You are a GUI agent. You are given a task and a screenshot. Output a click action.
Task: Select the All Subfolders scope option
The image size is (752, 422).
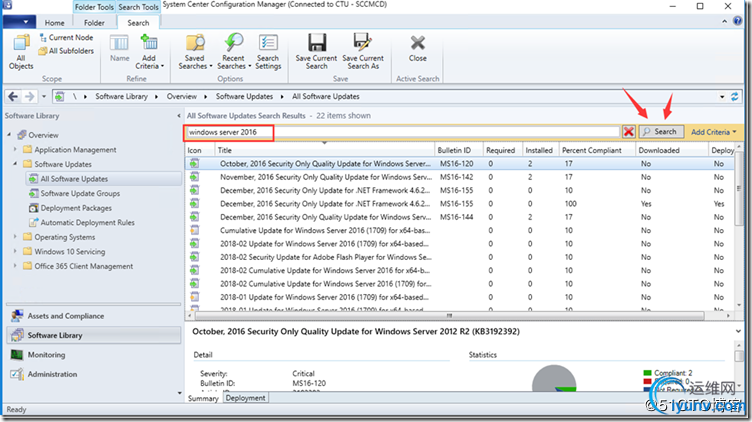click(x=65, y=49)
